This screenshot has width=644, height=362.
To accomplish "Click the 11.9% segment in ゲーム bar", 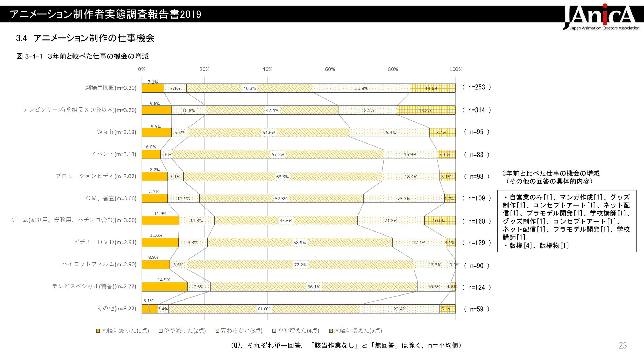I will tap(161, 221).
